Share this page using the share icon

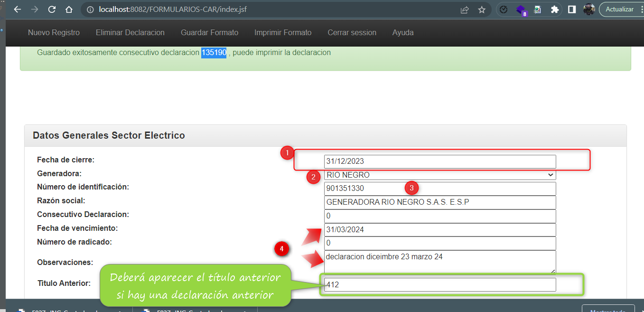(465, 9)
